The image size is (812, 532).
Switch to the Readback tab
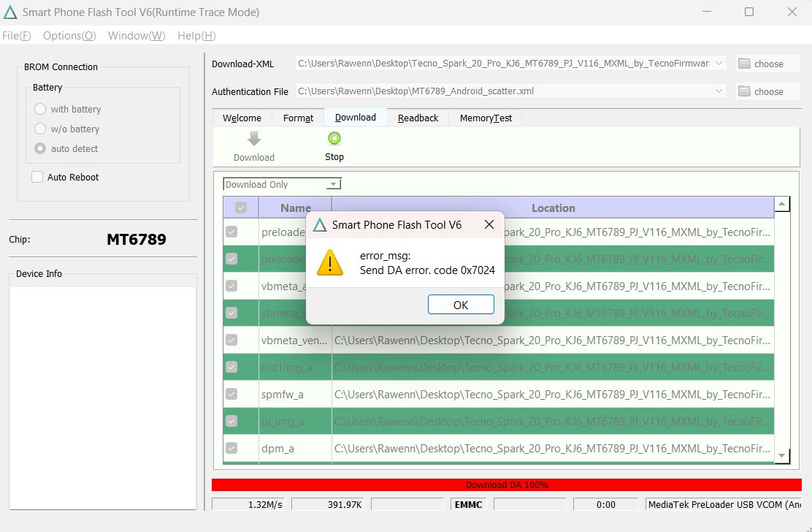coord(418,118)
